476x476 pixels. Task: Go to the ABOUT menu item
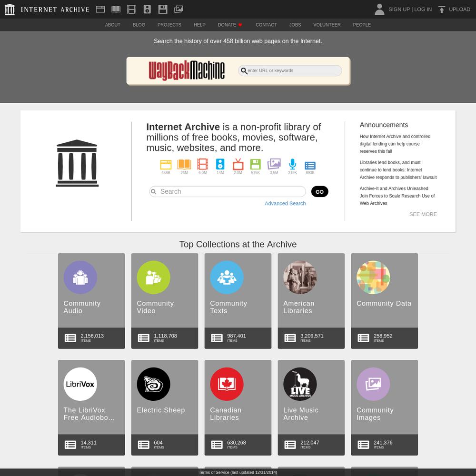(113, 25)
